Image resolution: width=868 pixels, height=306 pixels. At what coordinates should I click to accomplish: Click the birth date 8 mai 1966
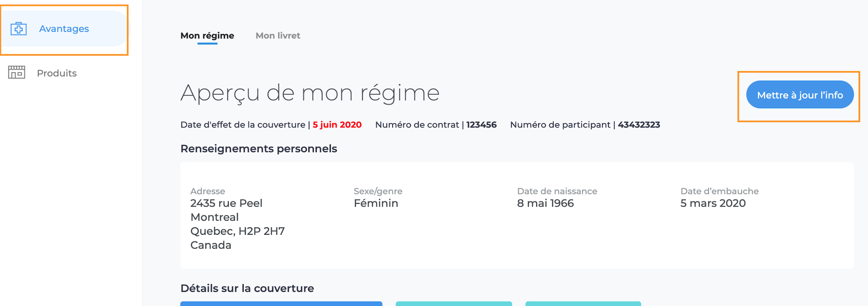[x=545, y=203]
